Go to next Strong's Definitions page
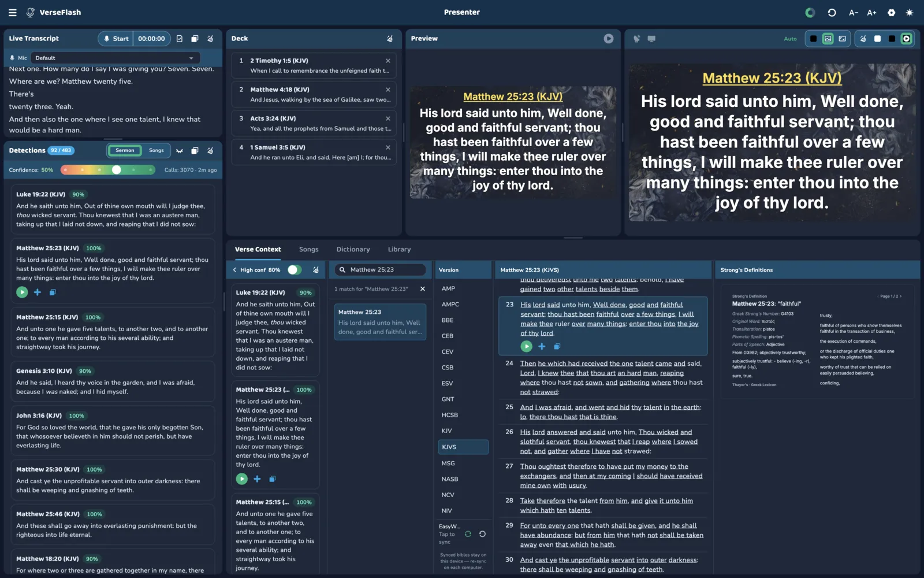 [900, 296]
